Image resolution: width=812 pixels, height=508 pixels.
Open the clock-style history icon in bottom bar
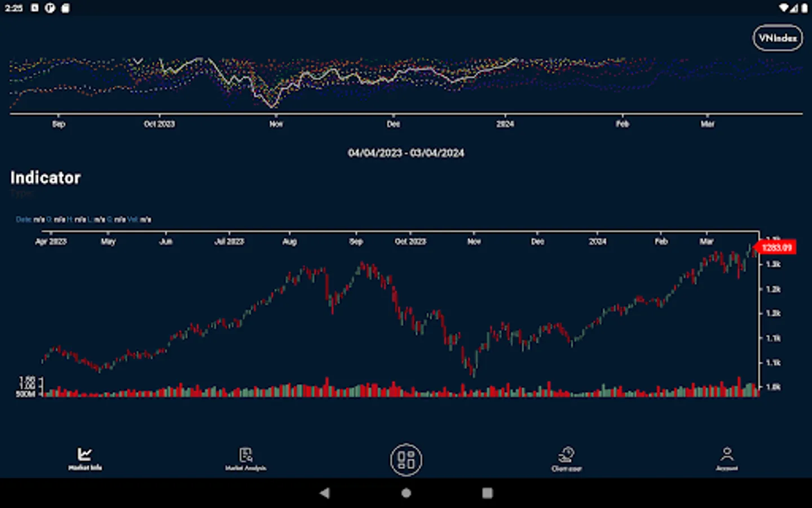(x=567, y=456)
